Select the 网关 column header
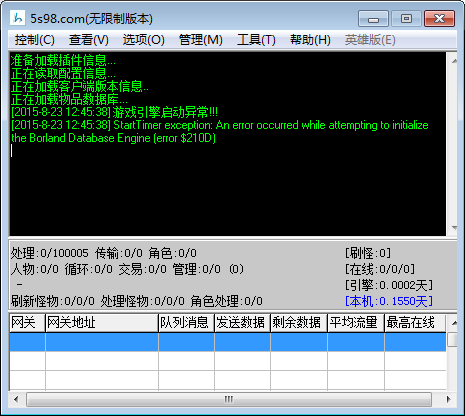This screenshot has height=416, width=465. (27, 323)
